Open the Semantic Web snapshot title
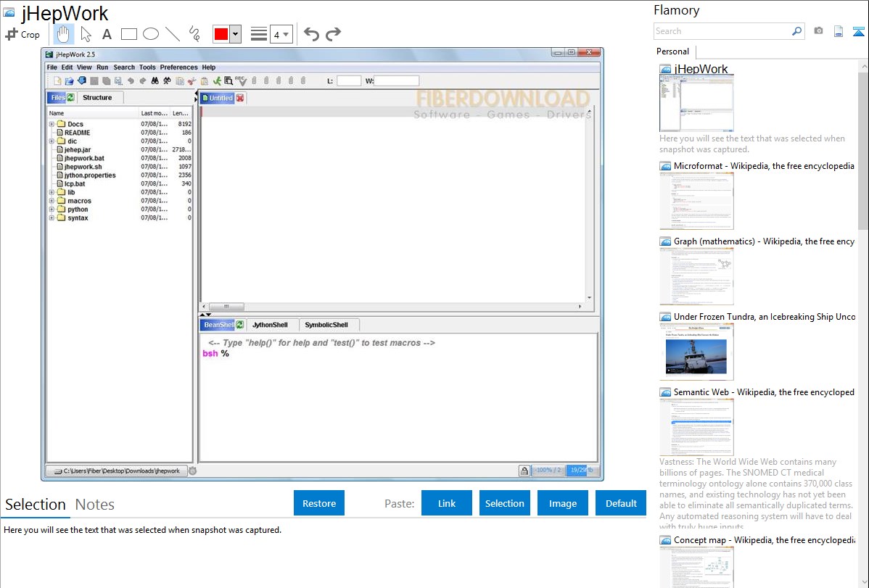 tap(764, 392)
